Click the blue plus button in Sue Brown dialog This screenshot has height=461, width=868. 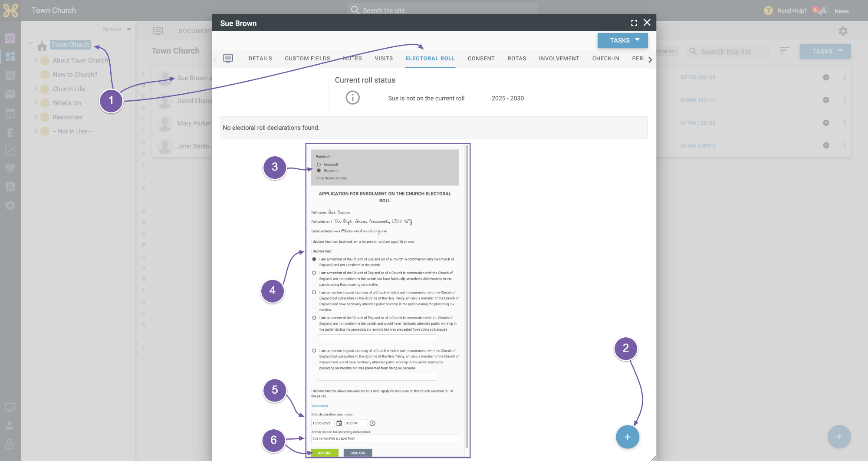pyautogui.click(x=627, y=437)
